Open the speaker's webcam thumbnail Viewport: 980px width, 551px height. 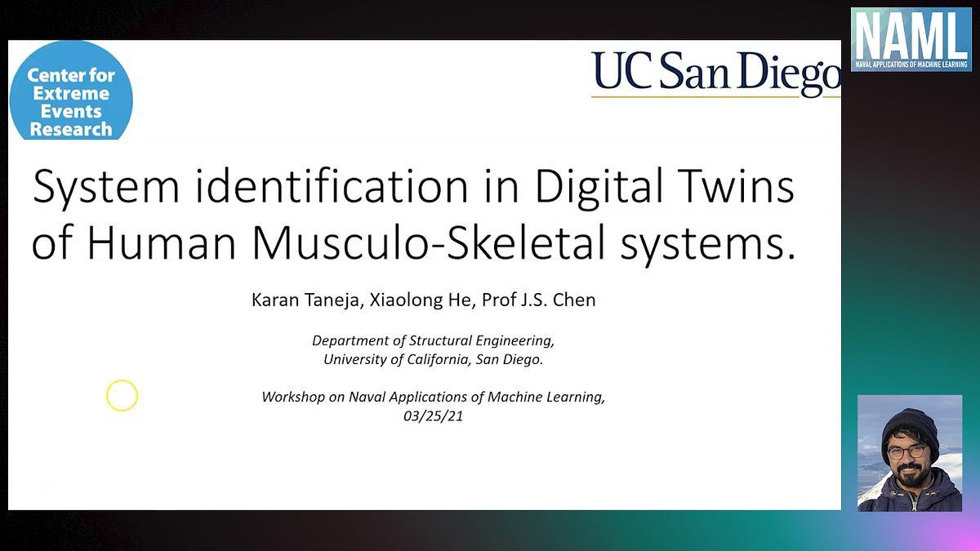point(910,453)
